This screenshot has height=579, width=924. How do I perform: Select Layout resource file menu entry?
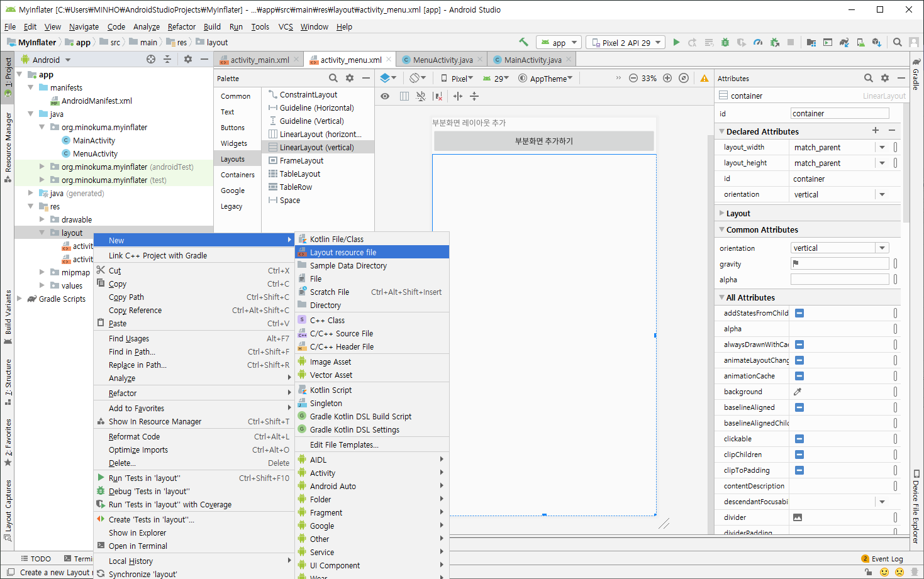[x=372, y=252]
